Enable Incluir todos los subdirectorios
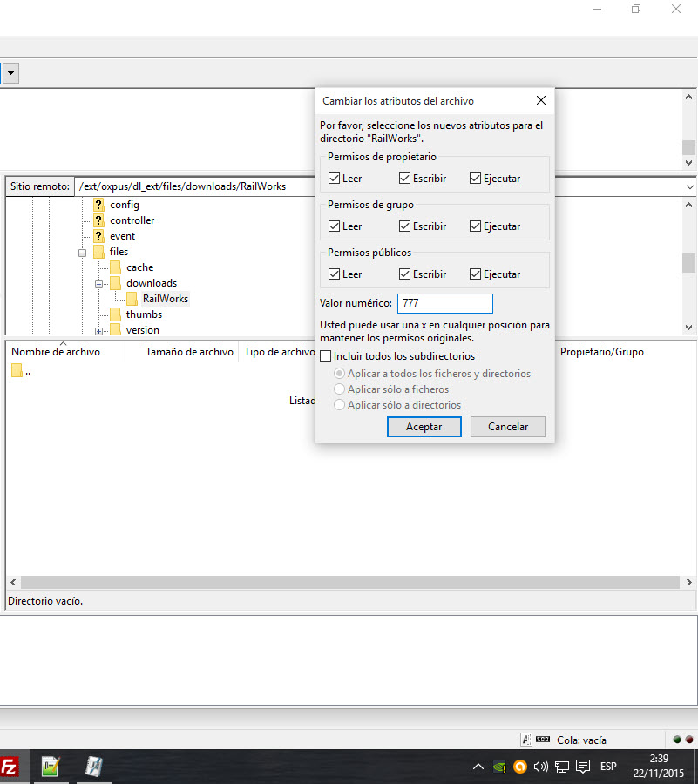Viewport: 698px width, 784px height. 326,356
